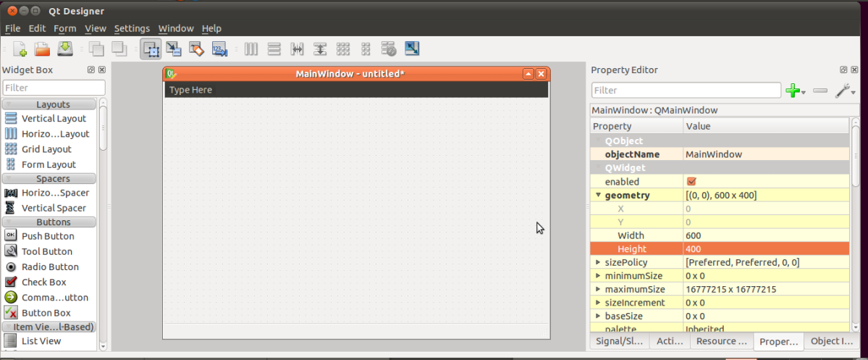Select Check Box widget in Widget Box
The width and height of the screenshot is (868, 360).
(x=49, y=282)
